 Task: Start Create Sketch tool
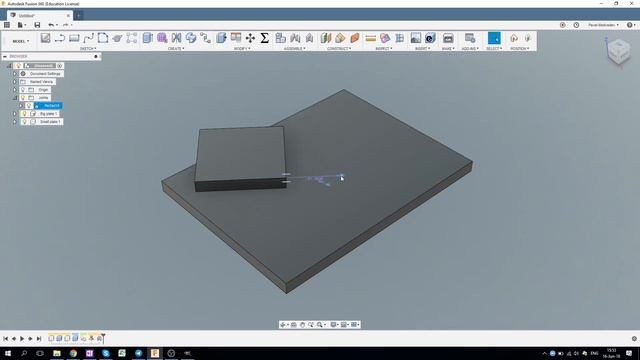tap(45, 38)
